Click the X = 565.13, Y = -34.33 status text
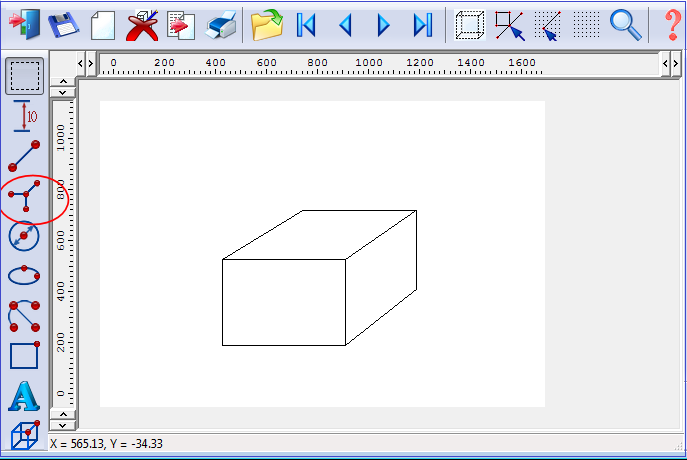Image resolution: width=687 pixels, height=460 pixels. coord(106,444)
